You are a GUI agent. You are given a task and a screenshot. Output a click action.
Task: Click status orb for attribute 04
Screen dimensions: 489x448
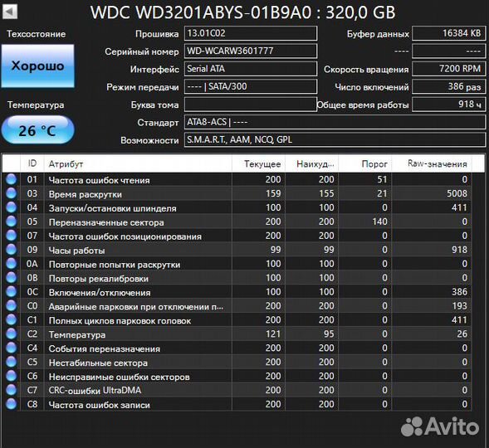point(12,207)
